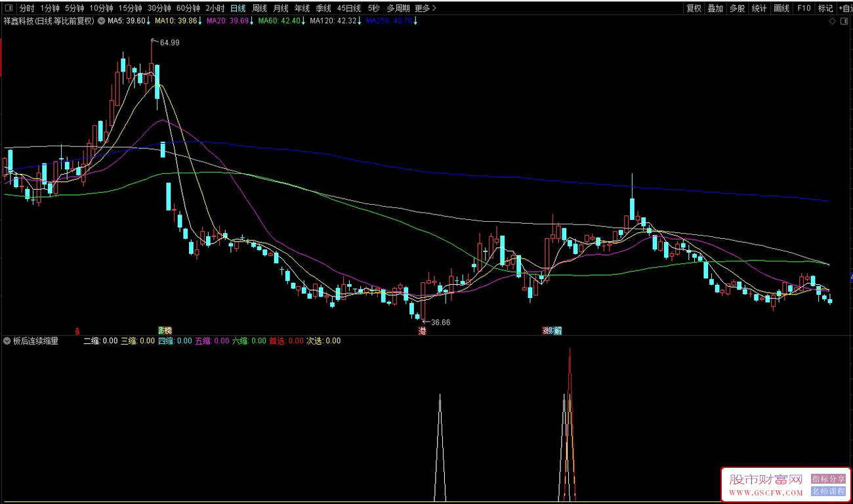Click the 次选: 0.00 value
The image size is (853, 504).
(x=324, y=341)
